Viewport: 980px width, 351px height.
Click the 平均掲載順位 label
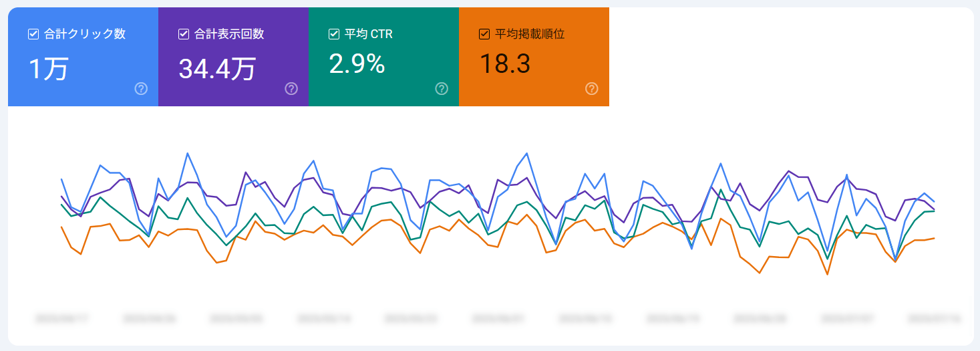(x=530, y=34)
